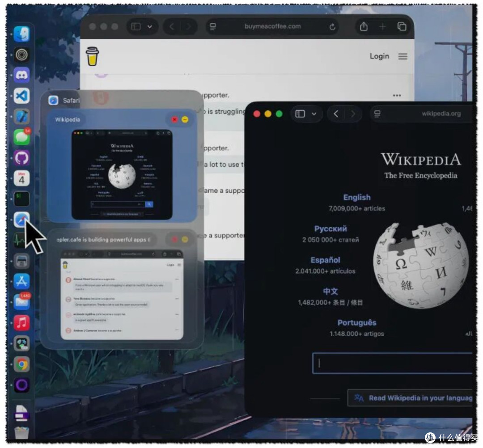Open the hamburger menu on buymeacoffee page
Screen dimensions: 483x448
402,56
